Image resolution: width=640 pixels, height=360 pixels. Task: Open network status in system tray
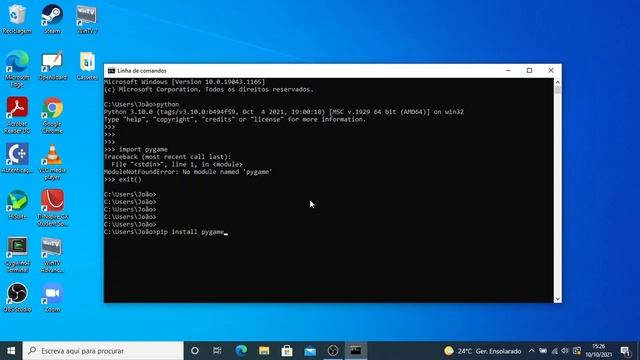tap(554, 351)
